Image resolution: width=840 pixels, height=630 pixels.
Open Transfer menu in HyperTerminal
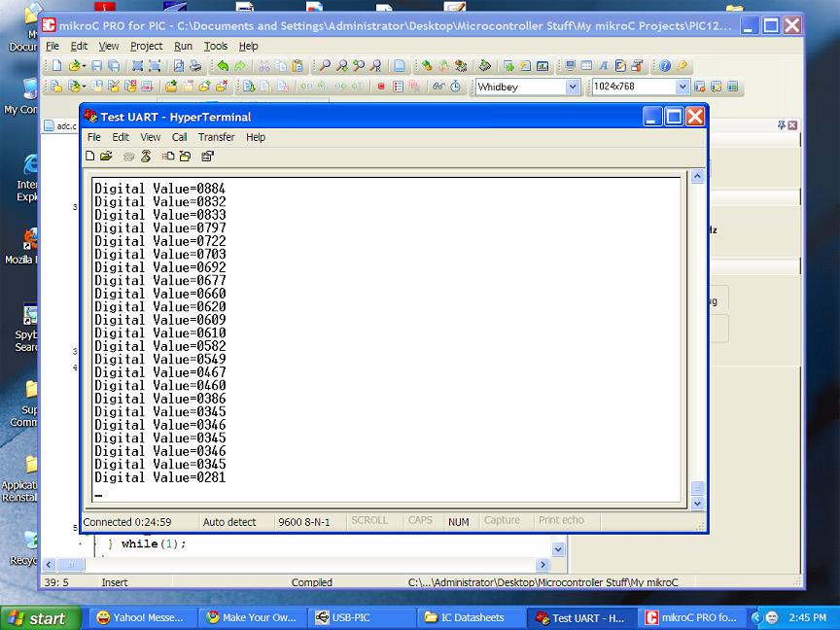click(x=217, y=137)
